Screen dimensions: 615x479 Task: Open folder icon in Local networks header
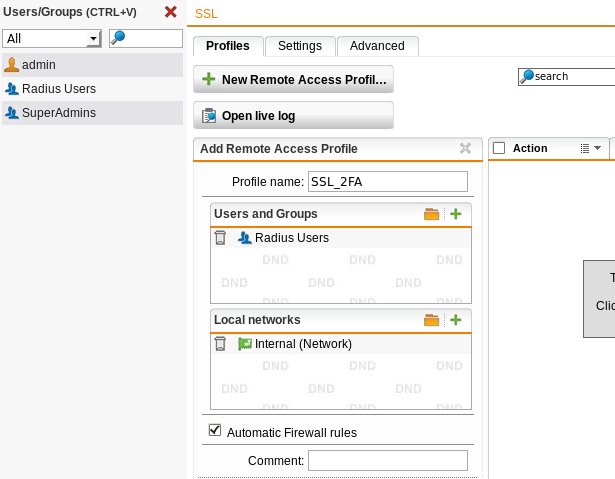(431, 320)
